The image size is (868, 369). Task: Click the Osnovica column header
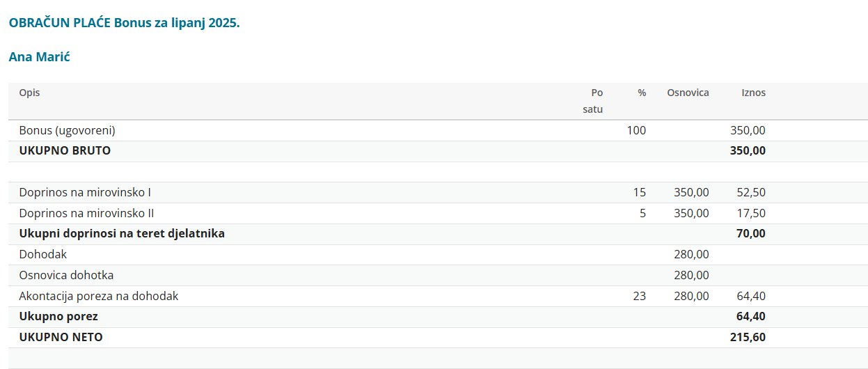[688, 93]
